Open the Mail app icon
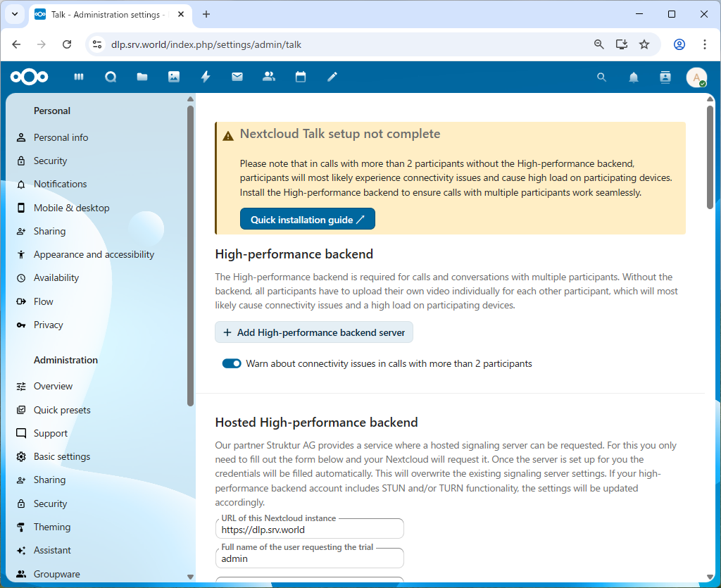 237,77
